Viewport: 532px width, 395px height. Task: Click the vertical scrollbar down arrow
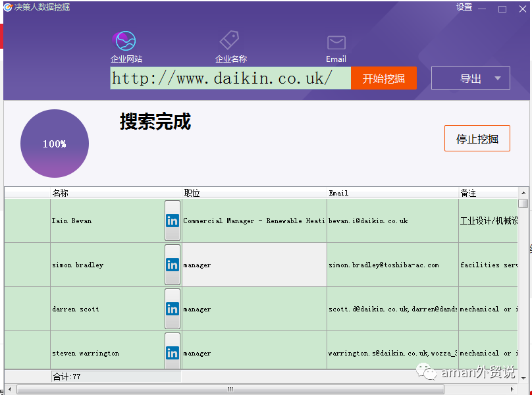(523, 378)
